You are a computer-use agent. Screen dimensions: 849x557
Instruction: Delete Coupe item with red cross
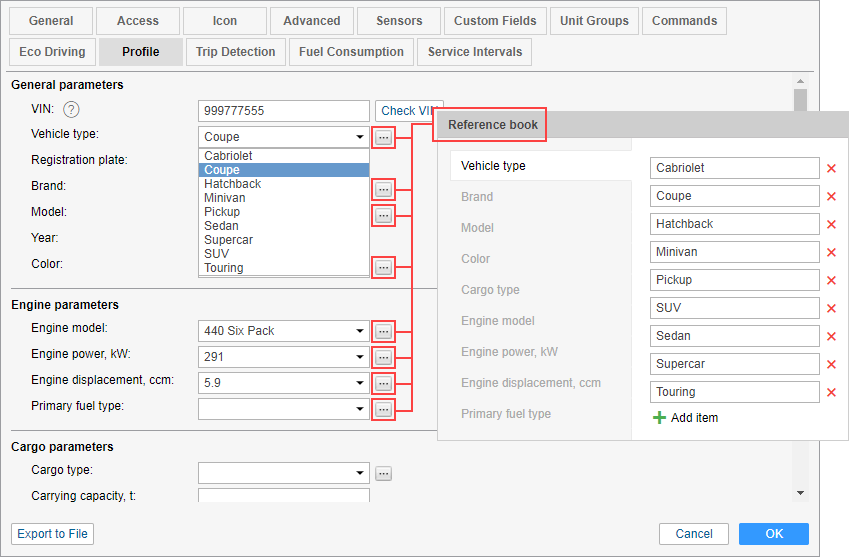(832, 196)
